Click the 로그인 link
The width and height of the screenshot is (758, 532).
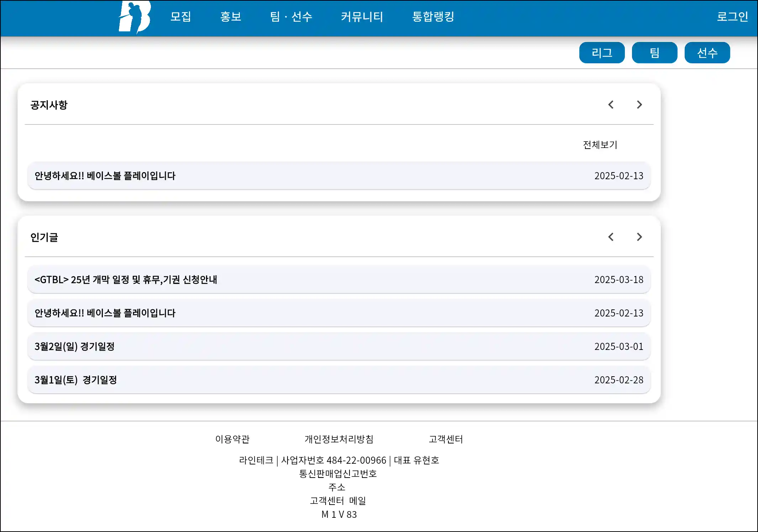(x=732, y=17)
